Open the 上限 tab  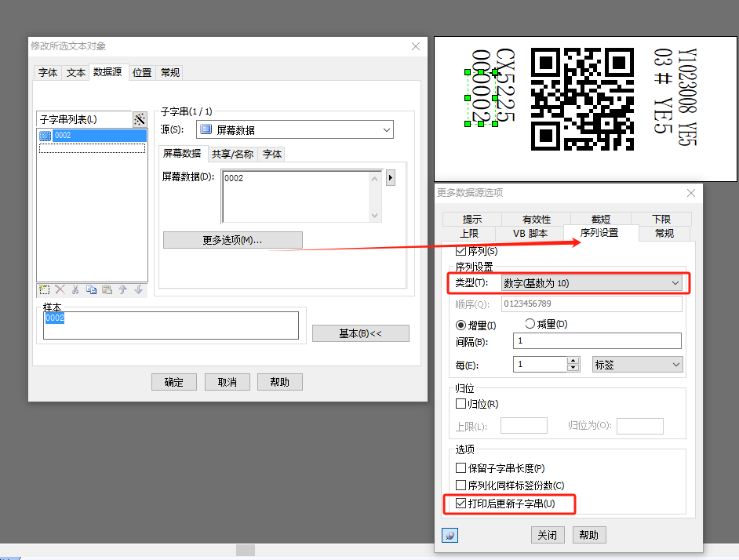[469, 234]
